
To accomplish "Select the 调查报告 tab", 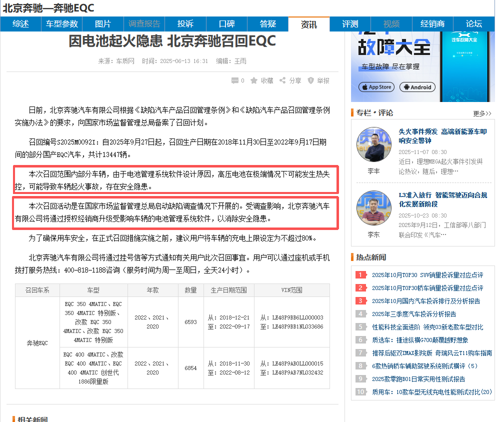I will [x=144, y=24].
